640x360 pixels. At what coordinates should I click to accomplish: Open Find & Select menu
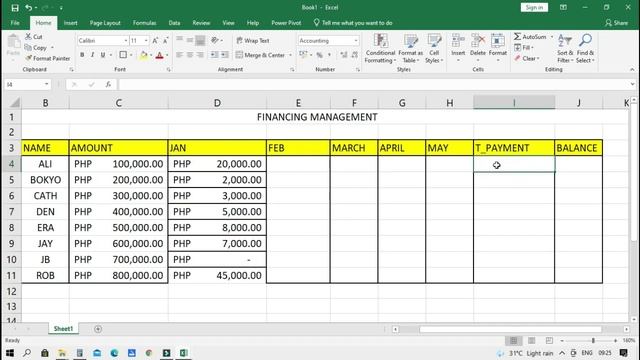[x=585, y=49]
